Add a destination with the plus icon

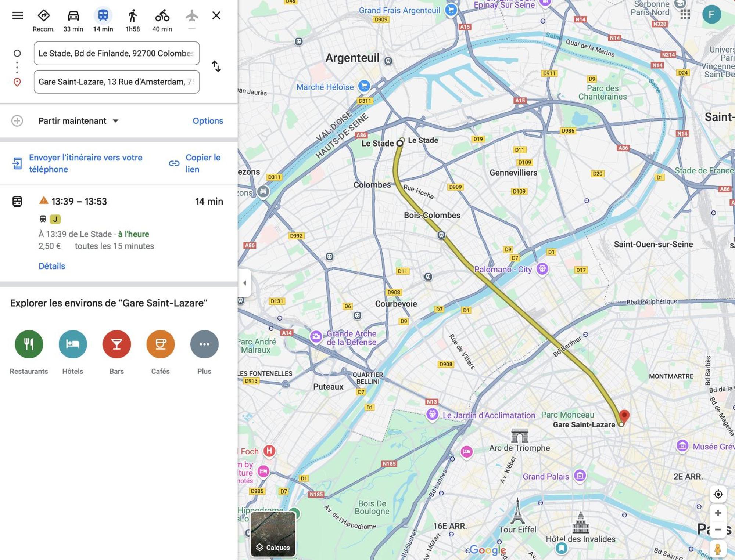pyautogui.click(x=17, y=121)
